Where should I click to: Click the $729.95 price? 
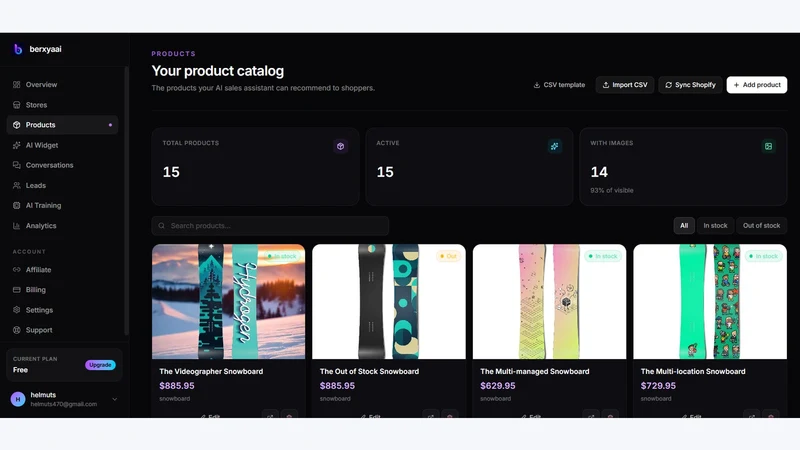pyautogui.click(x=658, y=386)
